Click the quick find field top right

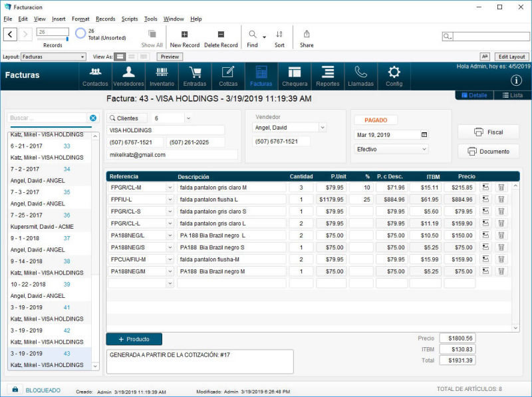[x=491, y=36]
